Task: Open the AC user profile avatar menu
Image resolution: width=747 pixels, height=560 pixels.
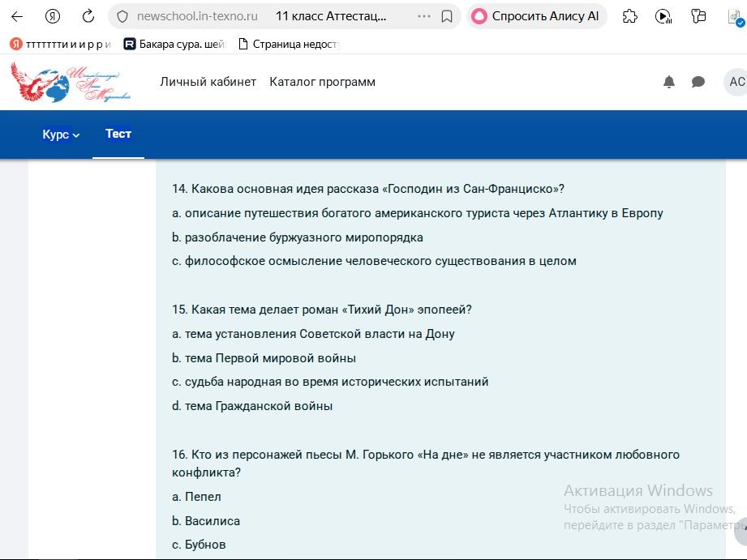Action: coord(736,82)
